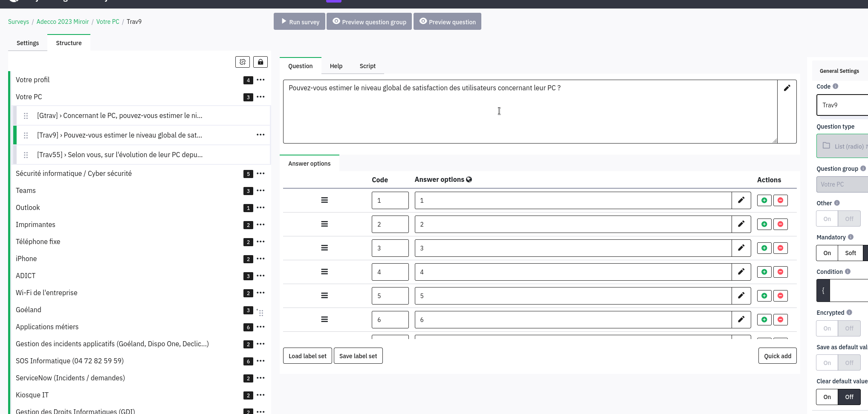Click the expand/collapse icon beside the lock

click(242, 62)
